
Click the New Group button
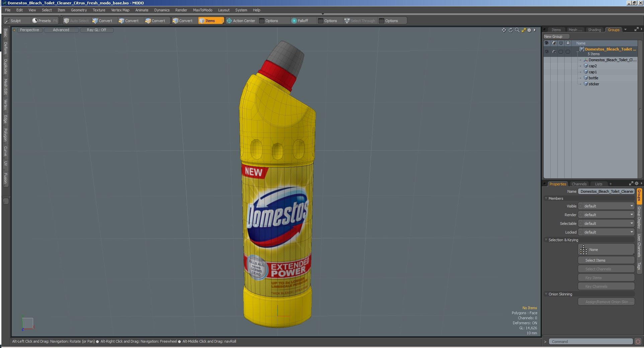click(x=556, y=36)
